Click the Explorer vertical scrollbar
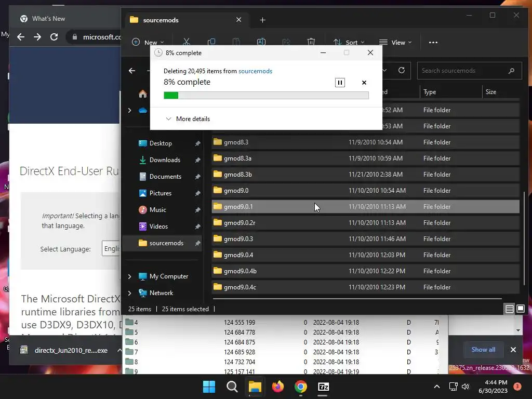The height and width of the screenshot is (399, 532). pyautogui.click(x=525, y=237)
